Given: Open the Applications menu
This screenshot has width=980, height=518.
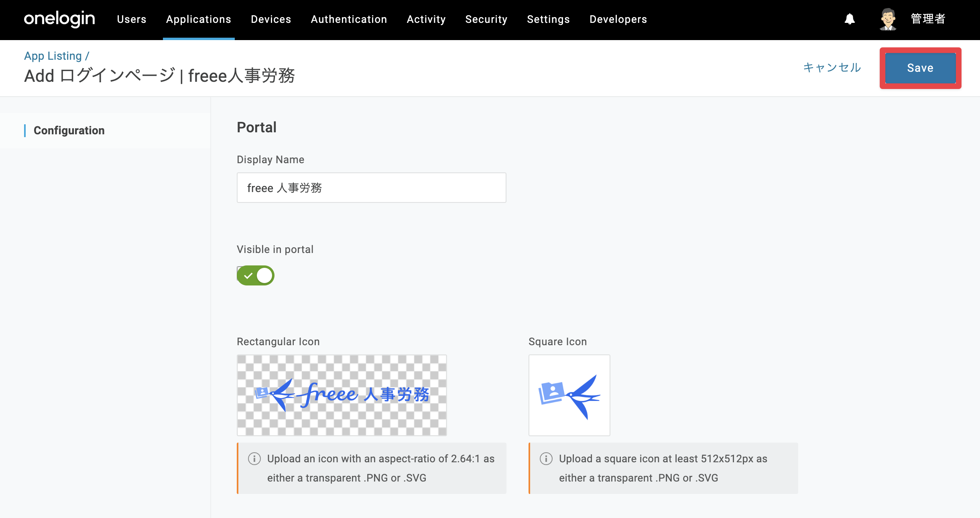Looking at the screenshot, I should (199, 19).
